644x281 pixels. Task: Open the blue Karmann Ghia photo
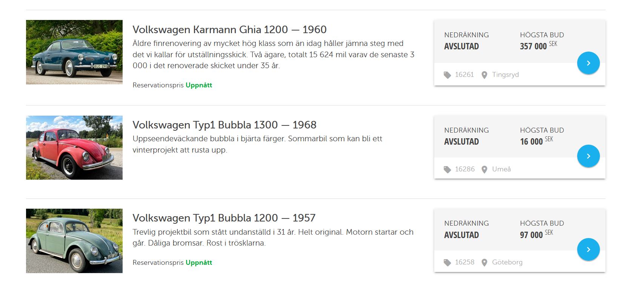click(x=74, y=52)
